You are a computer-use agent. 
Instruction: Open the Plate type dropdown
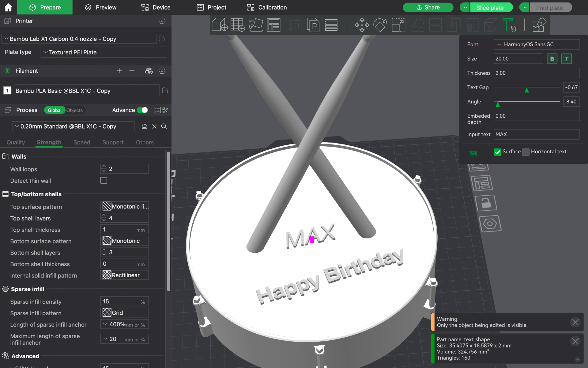point(104,52)
